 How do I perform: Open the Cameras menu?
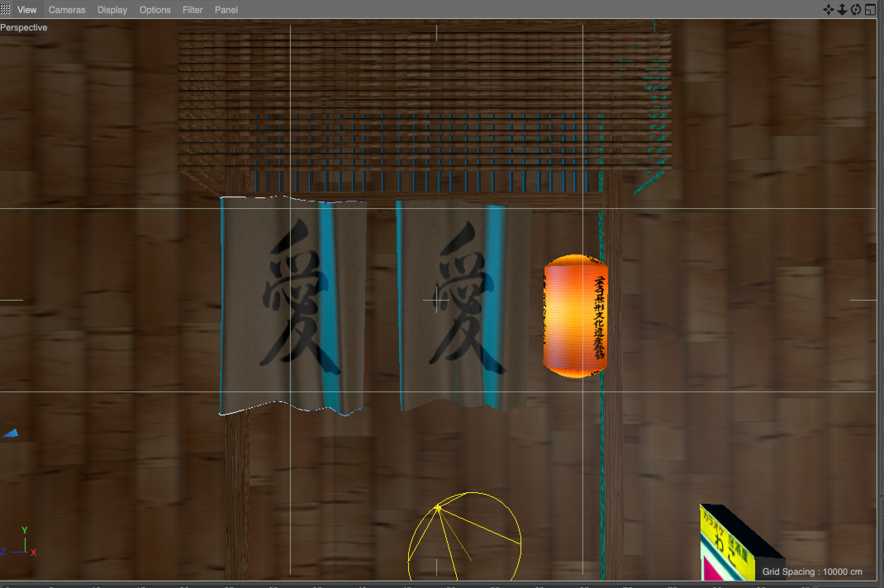click(x=67, y=9)
